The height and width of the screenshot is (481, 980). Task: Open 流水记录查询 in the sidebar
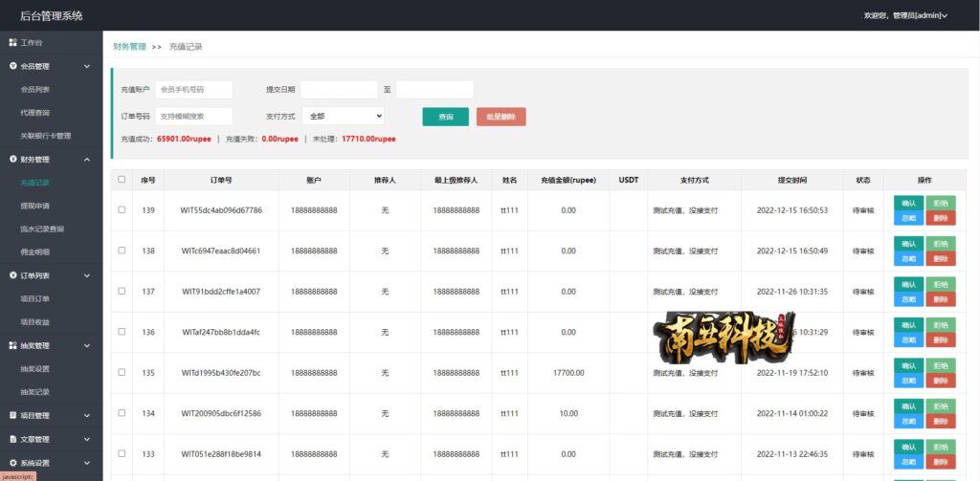(x=42, y=230)
